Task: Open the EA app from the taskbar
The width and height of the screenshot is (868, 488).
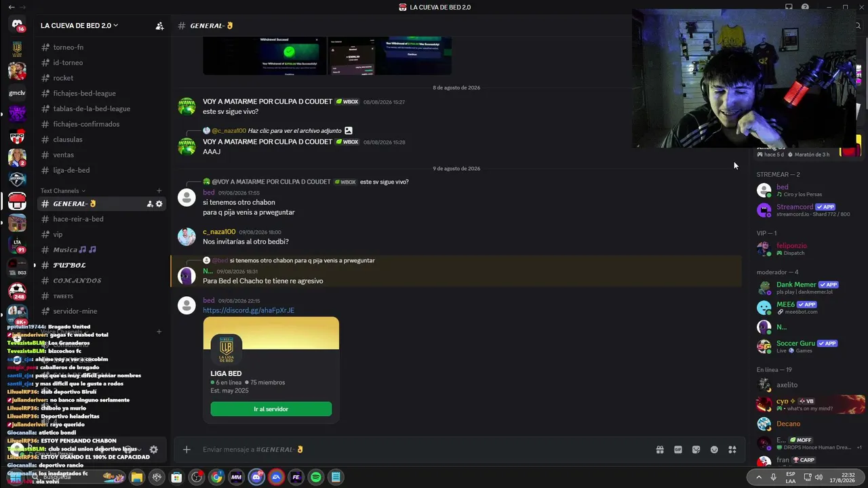Action: tap(276, 477)
